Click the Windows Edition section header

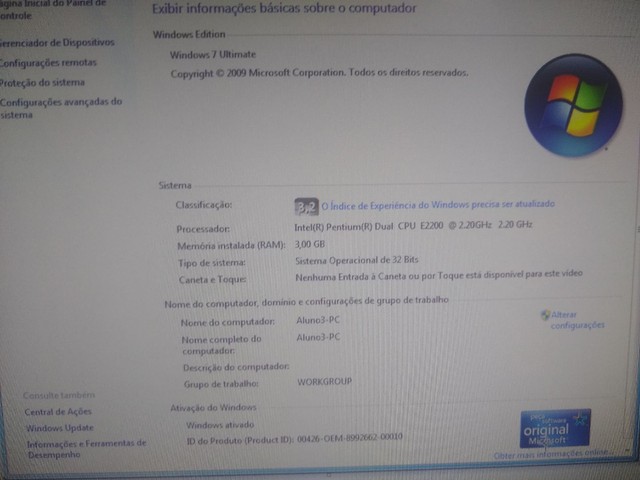click(189, 35)
